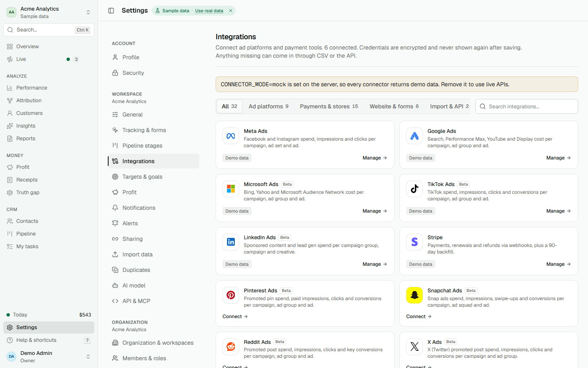Open Import data settings
588x368 pixels.
(154, 254)
